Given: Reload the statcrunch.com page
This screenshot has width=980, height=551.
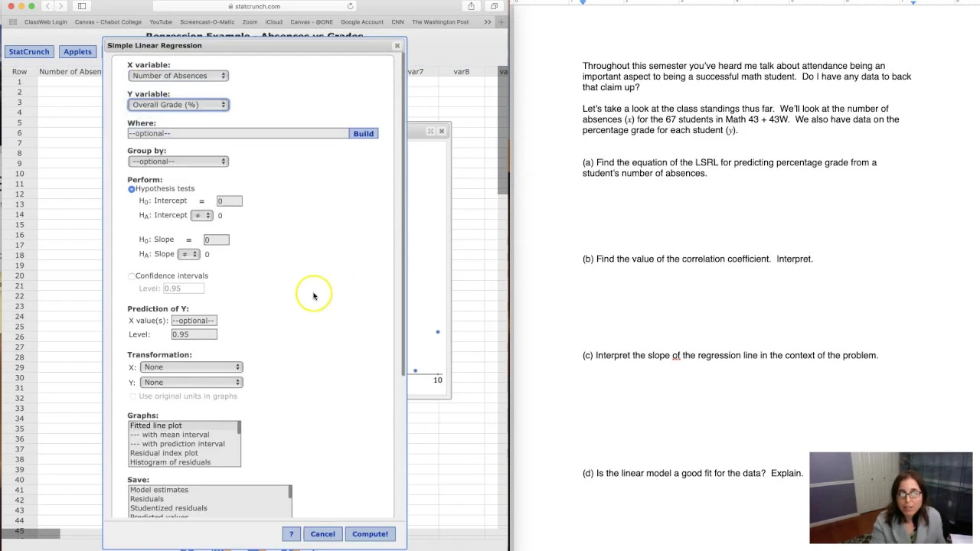Looking at the screenshot, I should tap(350, 6).
